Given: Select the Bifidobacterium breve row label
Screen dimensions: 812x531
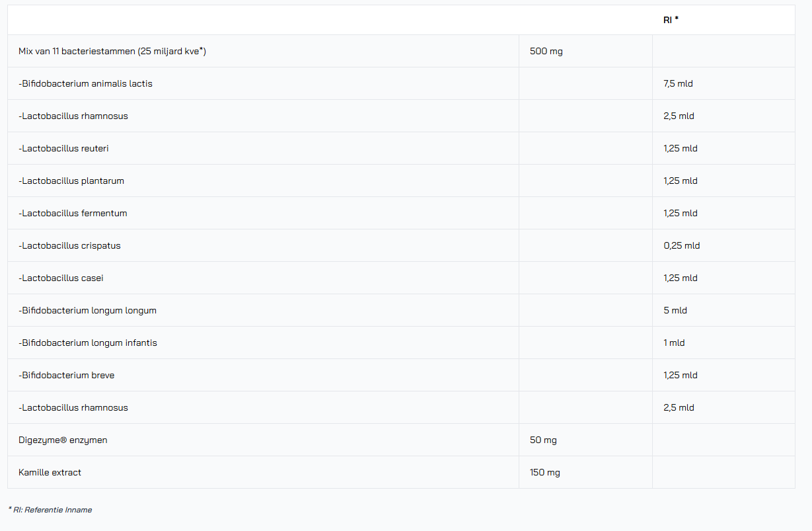Looking at the screenshot, I should (x=66, y=375).
